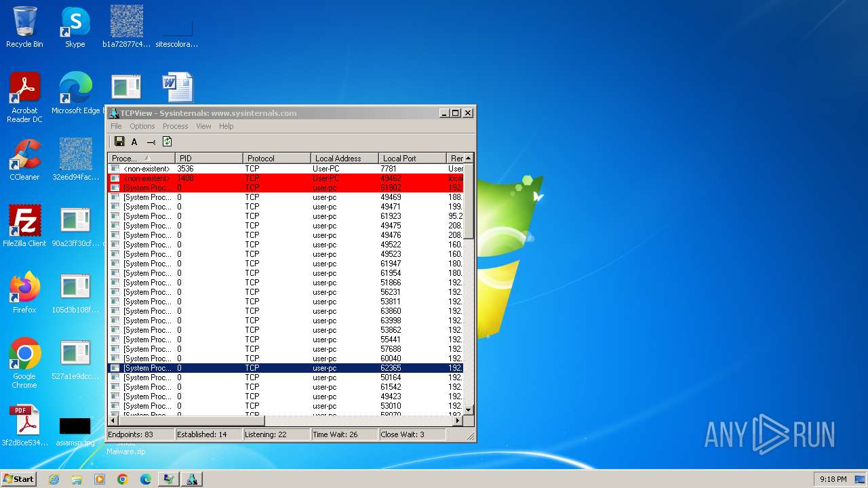
Task: Open the View menu
Action: click(x=203, y=126)
